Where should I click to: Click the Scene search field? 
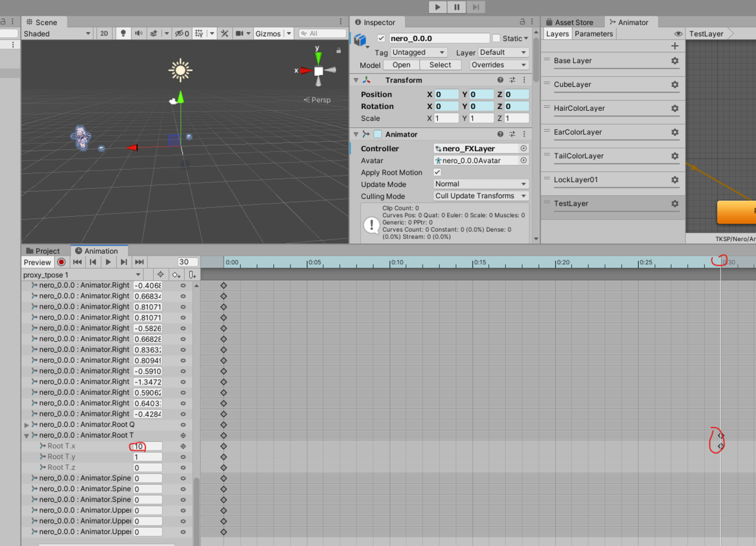point(323,33)
